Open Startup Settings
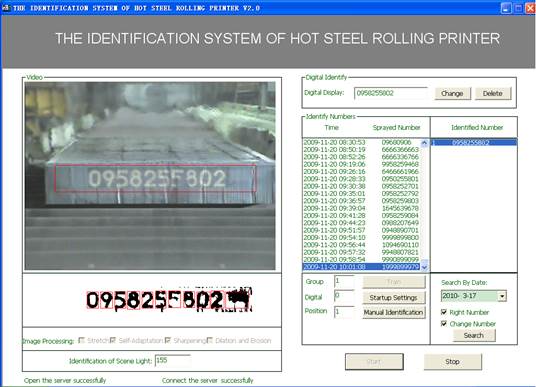536x387 pixels. coord(393,298)
